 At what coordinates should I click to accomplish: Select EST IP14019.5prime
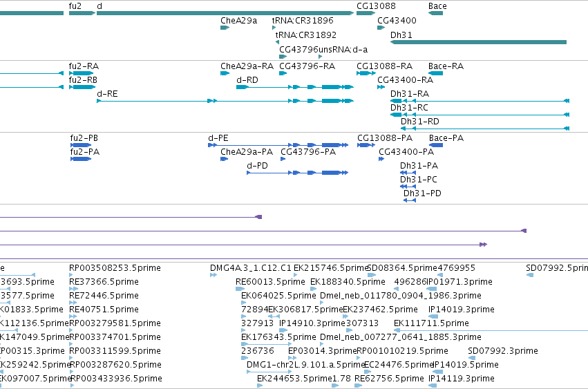coord(466,365)
